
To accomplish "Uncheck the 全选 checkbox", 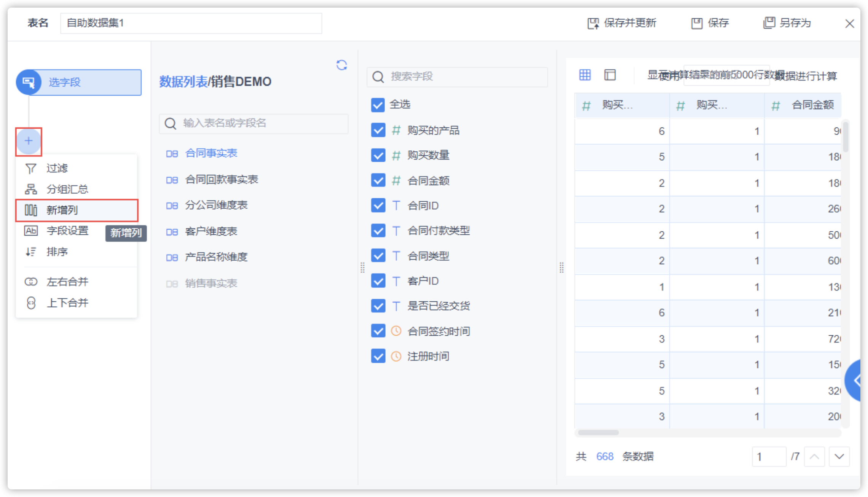I will (378, 105).
